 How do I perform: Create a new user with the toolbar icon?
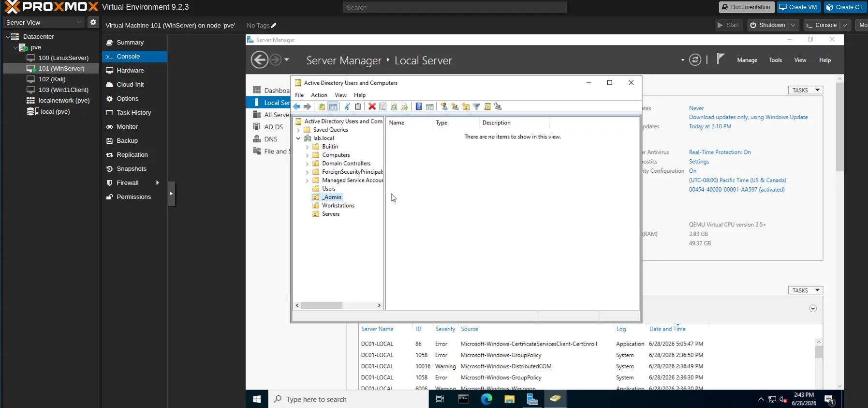pyautogui.click(x=444, y=106)
